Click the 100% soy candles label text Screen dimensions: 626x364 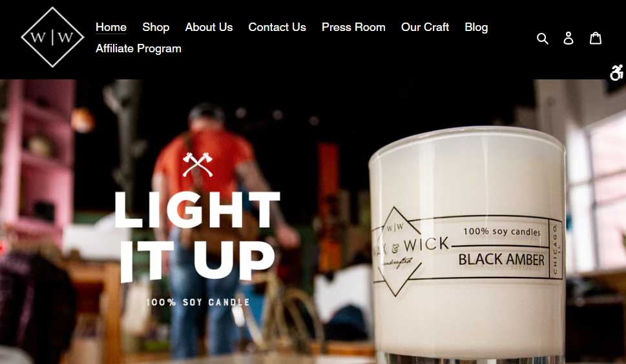pos(502,232)
